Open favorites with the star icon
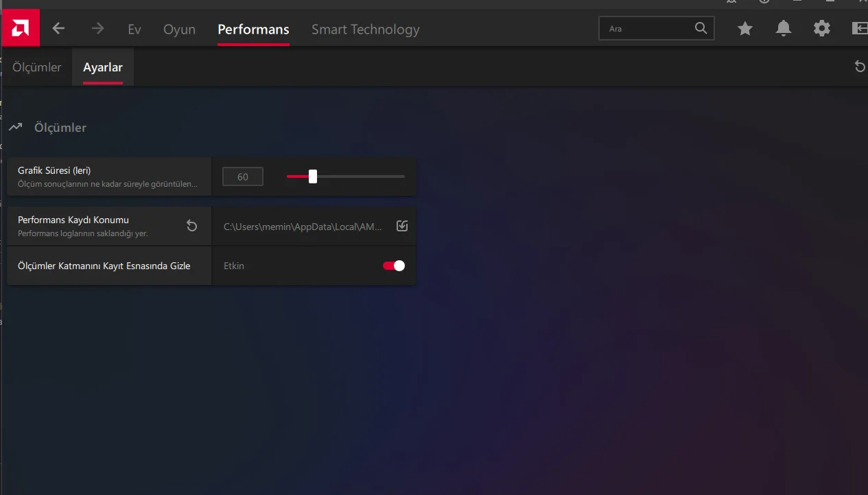The width and height of the screenshot is (868, 495). 745,28
